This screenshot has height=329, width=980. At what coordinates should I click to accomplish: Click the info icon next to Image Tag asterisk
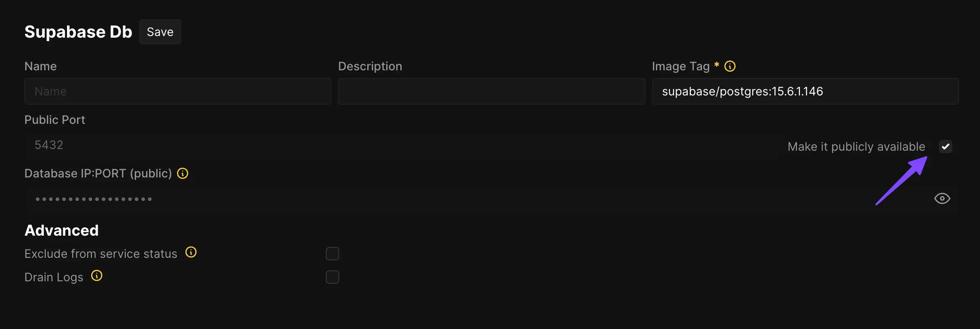coord(730,66)
